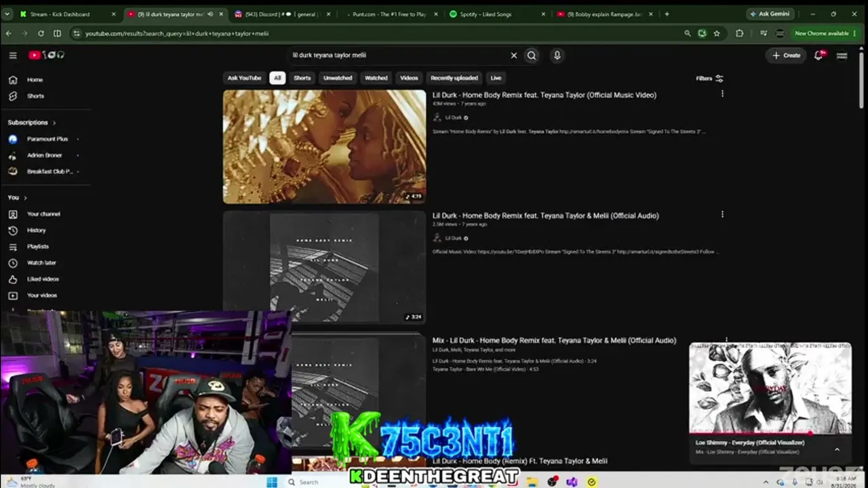
Task: Show hidden system tray icons
Action: [x=767, y=482]
